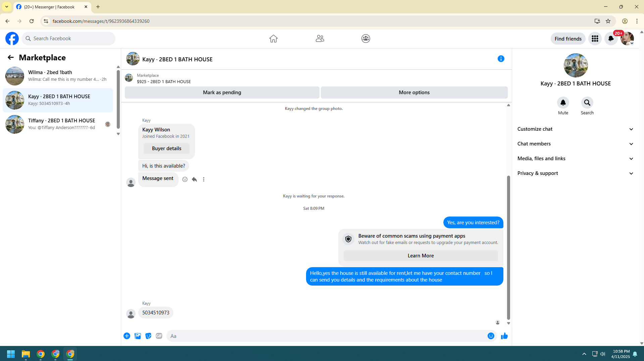Expand Privacy & support section
The width and height of the screenshot is (644, 361).
point(576,173)
